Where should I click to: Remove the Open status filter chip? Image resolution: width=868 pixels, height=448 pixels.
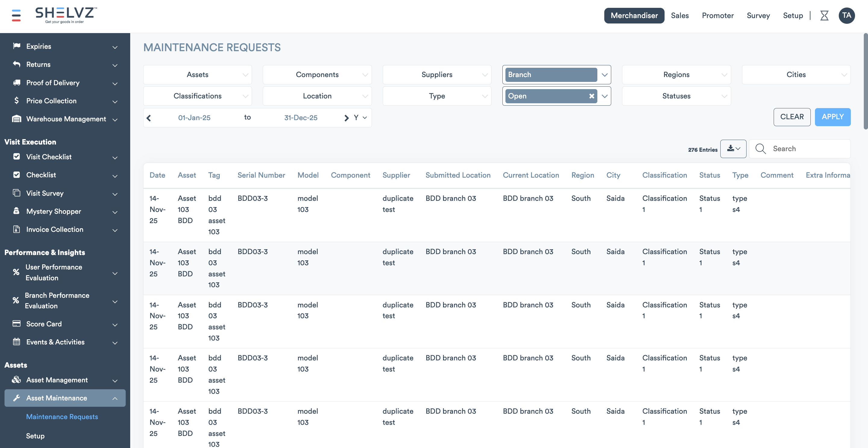592,96
